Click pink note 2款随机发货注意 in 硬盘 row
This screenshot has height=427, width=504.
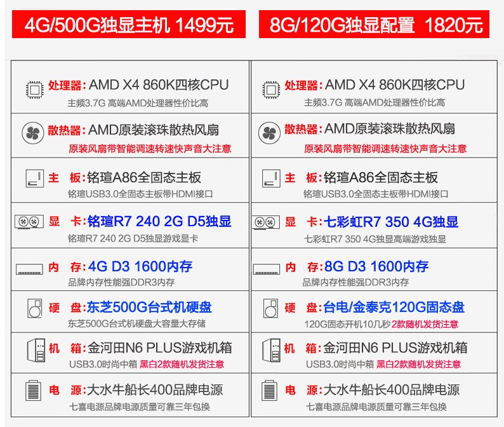(x=425, y=324)
